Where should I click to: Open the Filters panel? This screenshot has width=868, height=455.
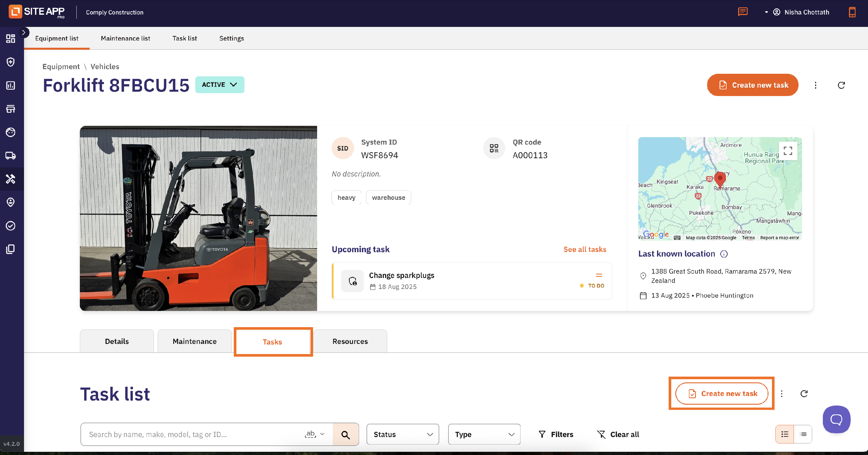coord(556,434)
